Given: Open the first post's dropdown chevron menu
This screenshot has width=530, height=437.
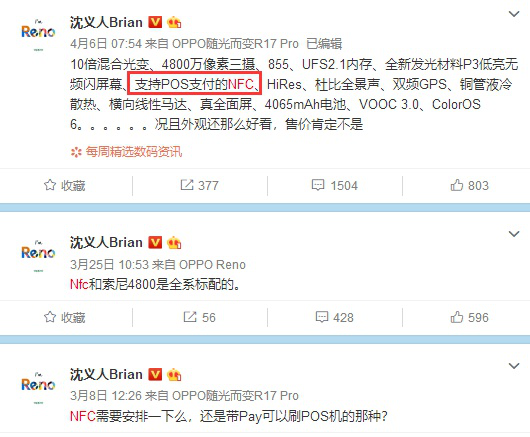Looking at the screenshot, I should tap(514, 14).
